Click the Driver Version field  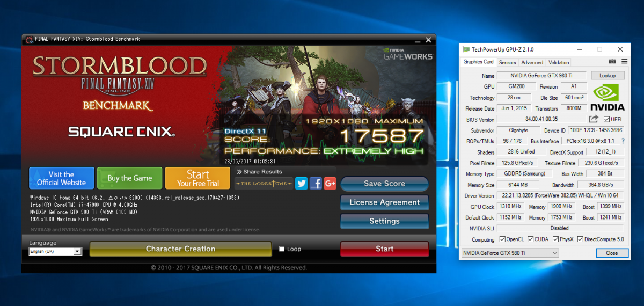pyautogui.click(x=561, y=196)
